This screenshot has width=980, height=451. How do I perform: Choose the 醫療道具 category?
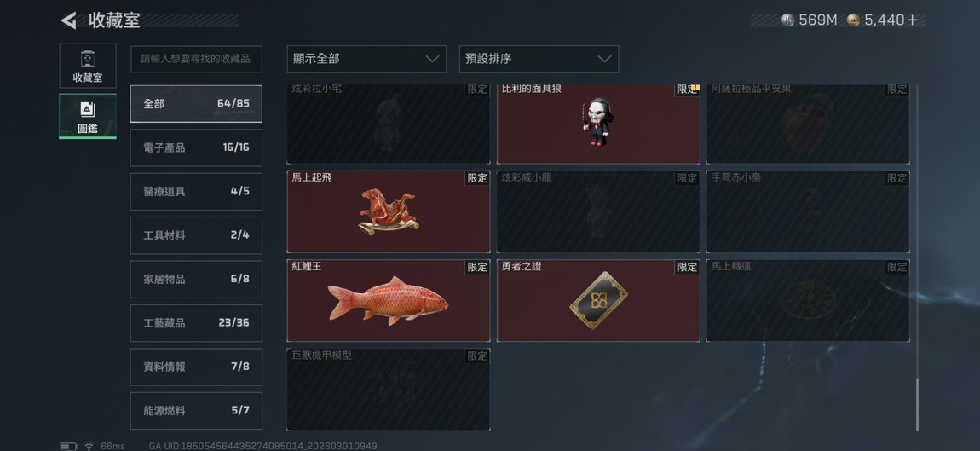[x=196, y=192]
